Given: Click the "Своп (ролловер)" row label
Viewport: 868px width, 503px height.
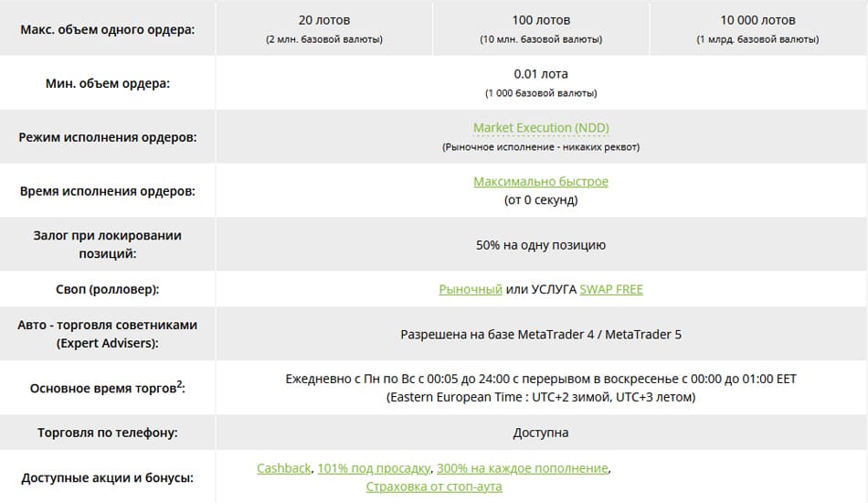Looking at the screenshot, I should coord(108,289).
